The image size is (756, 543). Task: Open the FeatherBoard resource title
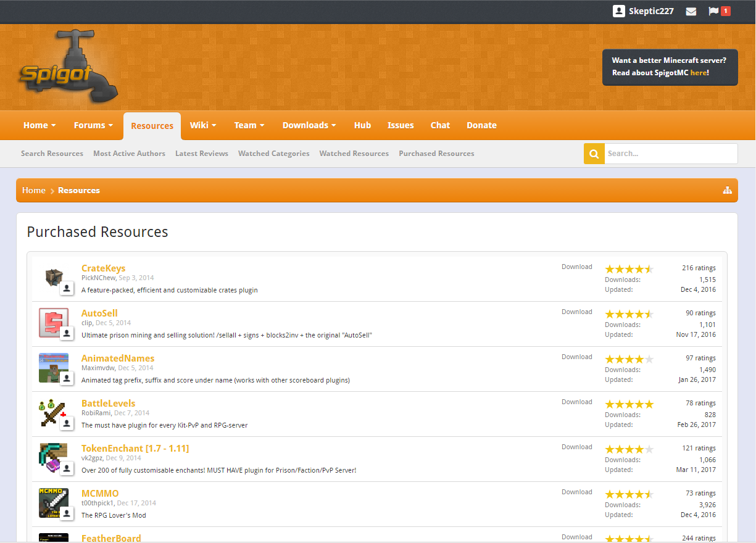click(111, 538)
